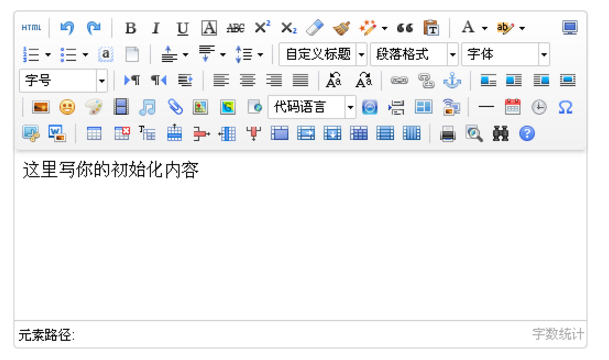Image resolution: width=609 pixels, height=360 pixels.
Task: Open search and replace with binoculars icon
Action: pyautogui.click(x=501, y=134)
